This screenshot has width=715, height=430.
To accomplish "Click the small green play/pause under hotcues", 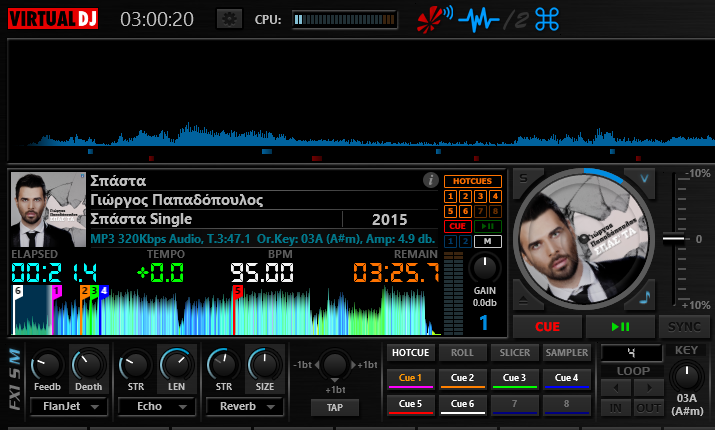I will click(487, 226).
